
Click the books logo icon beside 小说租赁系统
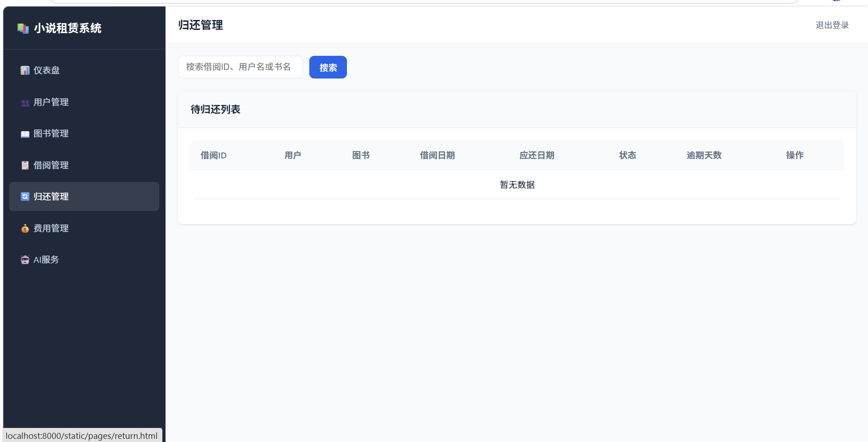23,29
